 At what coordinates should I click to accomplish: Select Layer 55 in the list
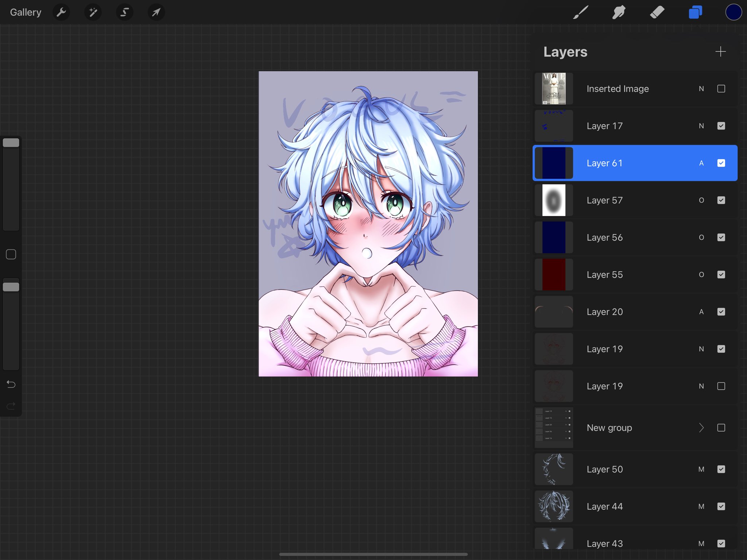pyautogui.click(x=620, y=275)
